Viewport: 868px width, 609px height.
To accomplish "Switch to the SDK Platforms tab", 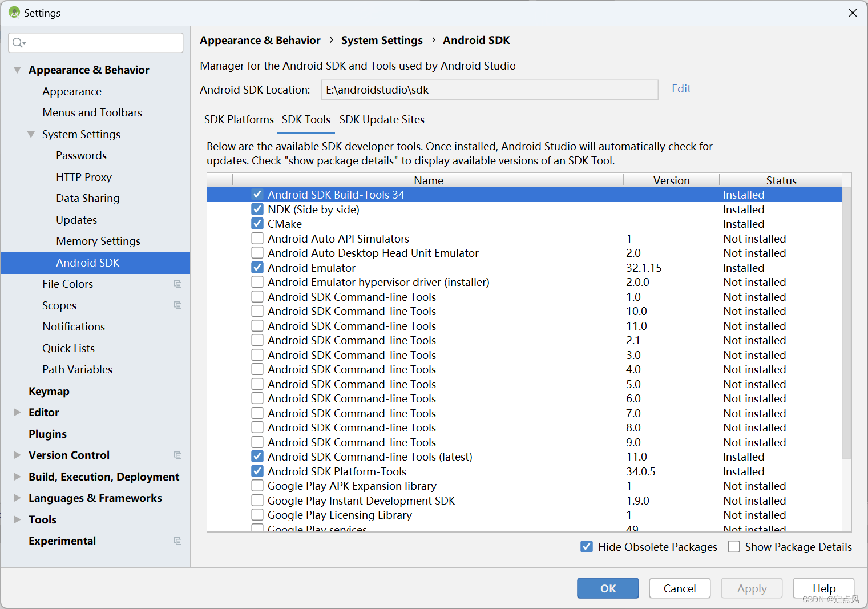I will point(239,119).
